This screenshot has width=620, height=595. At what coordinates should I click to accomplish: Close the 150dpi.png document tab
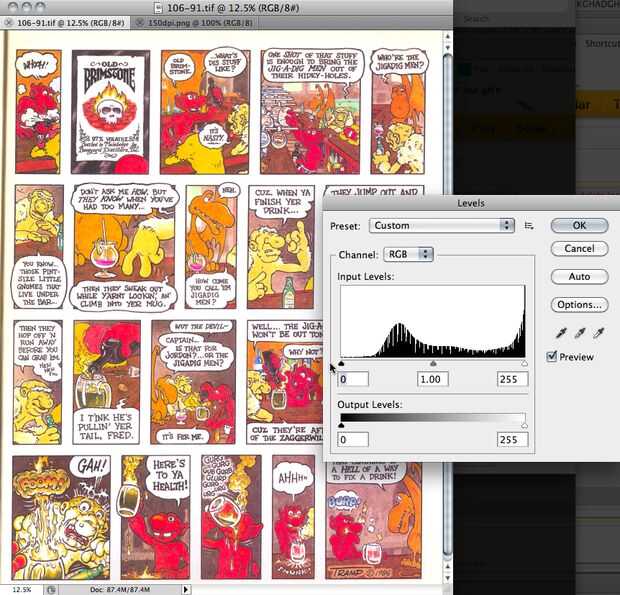pos(139,23)
